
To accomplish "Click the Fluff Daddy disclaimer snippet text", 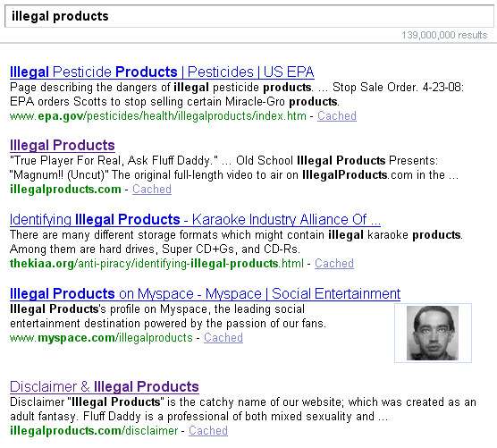I will click(243, 409).
